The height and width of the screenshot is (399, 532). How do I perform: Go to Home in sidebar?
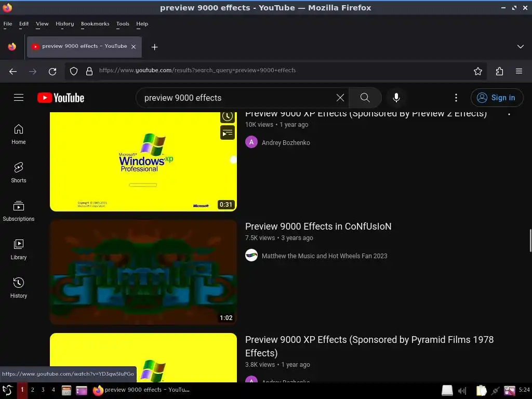[19, 135]
